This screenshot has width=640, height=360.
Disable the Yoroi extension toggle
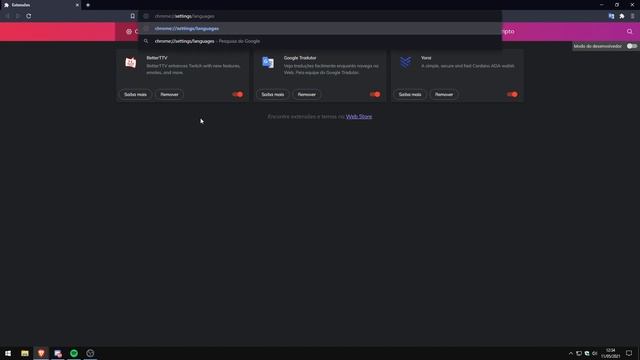pos(512,94)
